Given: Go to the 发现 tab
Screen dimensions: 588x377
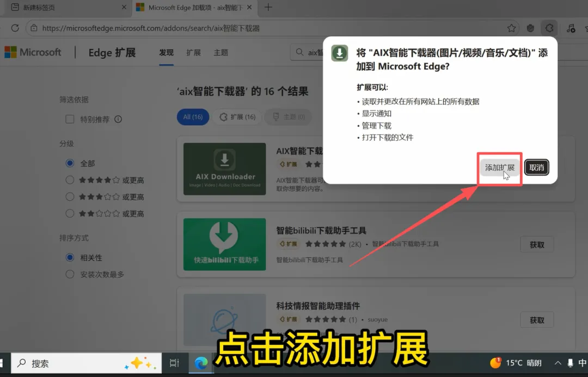Looking at the screenshot, I should (x=166, y=52).
